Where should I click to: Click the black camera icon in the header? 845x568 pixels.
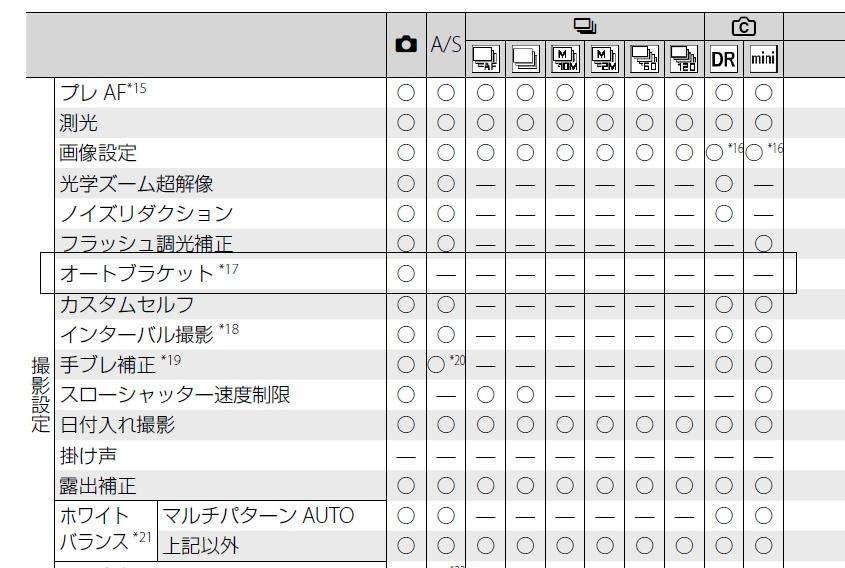406,45
